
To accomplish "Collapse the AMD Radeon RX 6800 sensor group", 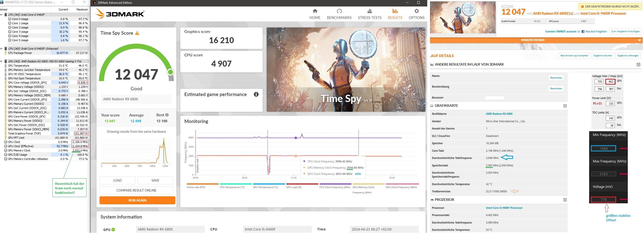I will click(x=1, y=61).
